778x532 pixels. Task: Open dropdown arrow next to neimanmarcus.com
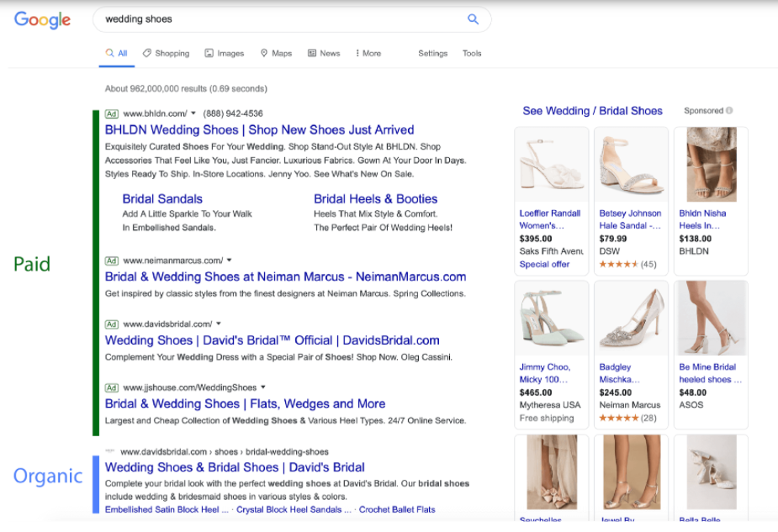point(230,260)
